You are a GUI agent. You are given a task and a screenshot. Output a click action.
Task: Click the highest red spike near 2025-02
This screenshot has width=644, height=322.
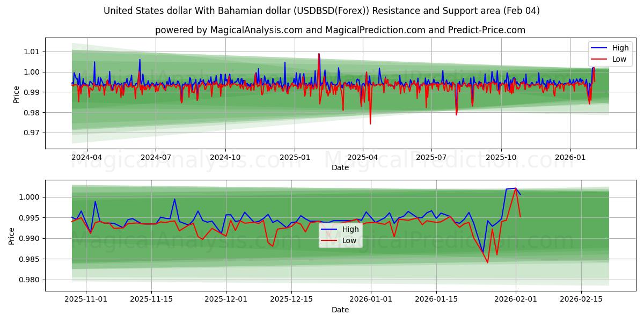(319, 54)
